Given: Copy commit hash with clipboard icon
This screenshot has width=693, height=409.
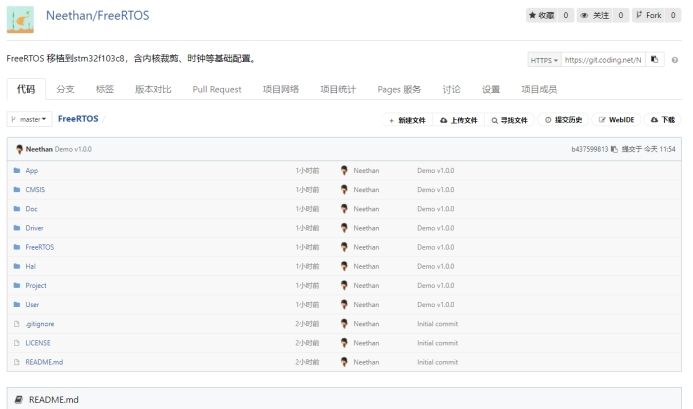Looking at the screenshot, I should (614, 149).
